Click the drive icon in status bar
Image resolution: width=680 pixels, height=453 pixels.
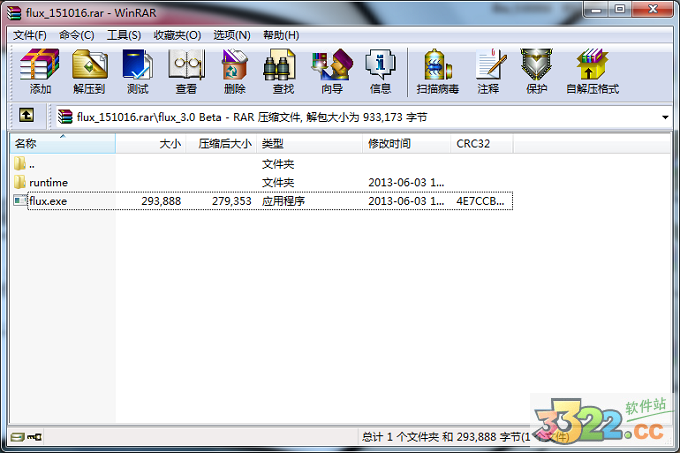(x=17, y=437)
